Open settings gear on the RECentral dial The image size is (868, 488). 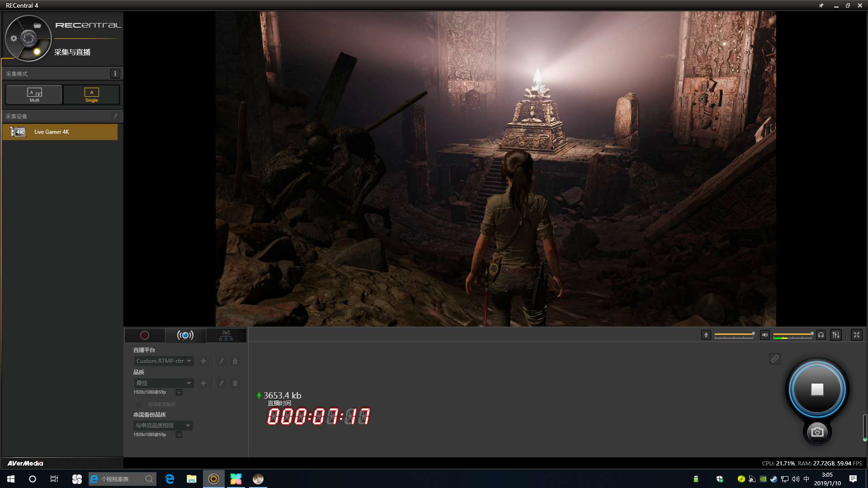pos(14,38)
